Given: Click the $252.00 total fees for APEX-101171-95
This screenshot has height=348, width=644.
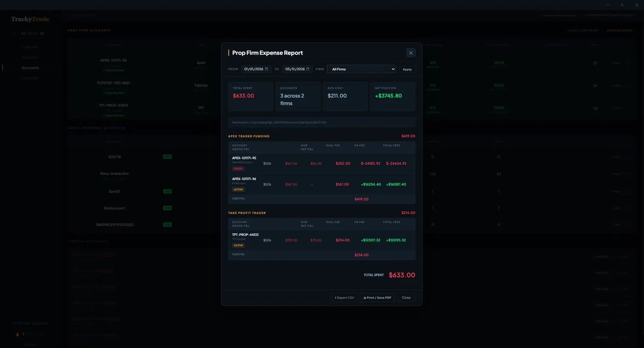Looking at the screenshot, I should [x=343, y=164].
